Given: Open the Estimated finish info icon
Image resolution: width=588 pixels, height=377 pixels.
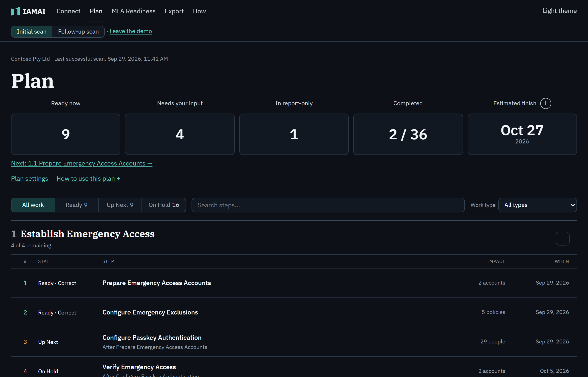Looking at the screenshot, I should 546,103.
